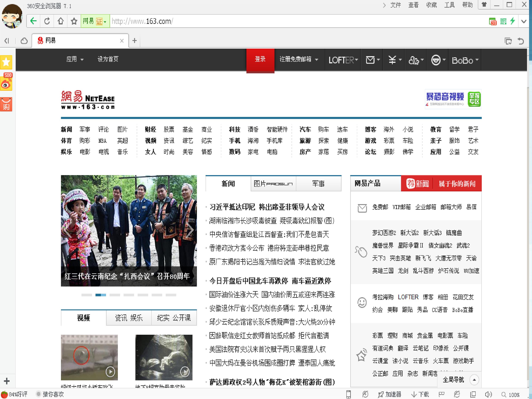Open calendar icon with red 31 badge

pyautogui.click(x=493, y=21)
